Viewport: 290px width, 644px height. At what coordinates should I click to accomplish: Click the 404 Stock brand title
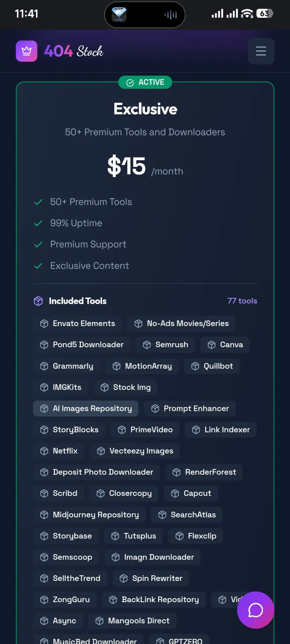click(74, 51)
